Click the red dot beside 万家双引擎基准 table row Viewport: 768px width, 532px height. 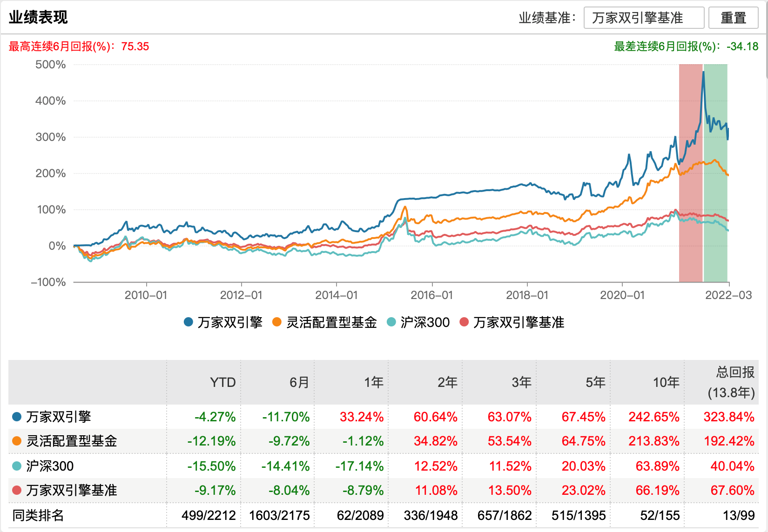[x=17, y=490]
